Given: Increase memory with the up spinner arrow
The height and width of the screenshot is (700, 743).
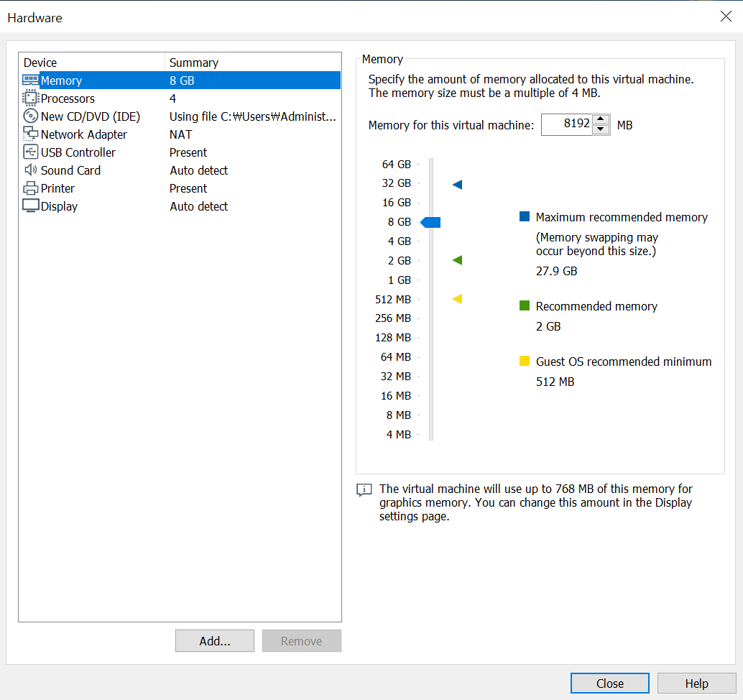Looking at the screenshot, I should (x=601, y=119).
